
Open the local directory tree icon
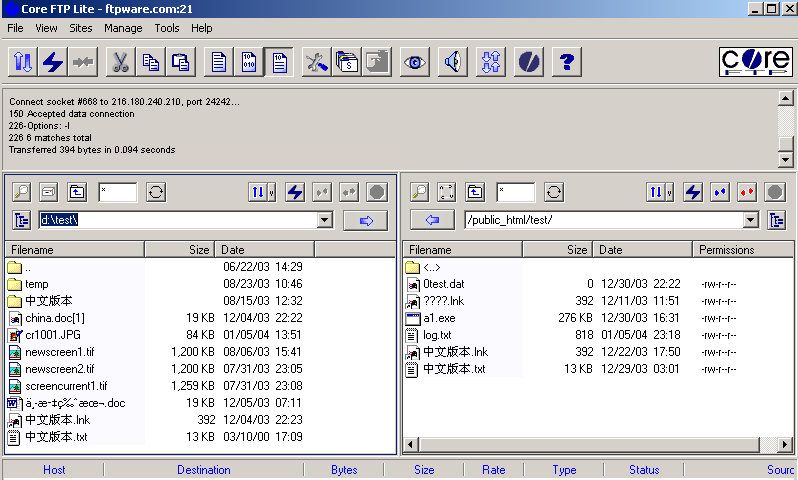[x=20, y=220]
